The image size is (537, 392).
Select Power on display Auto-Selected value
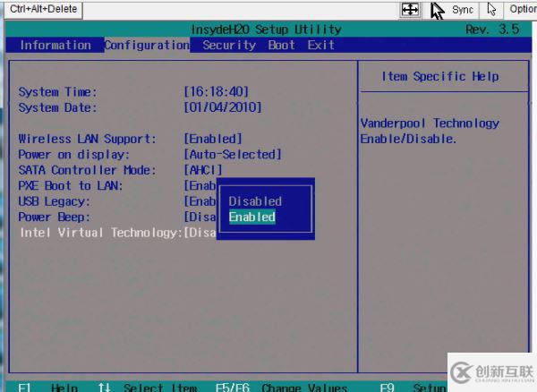tap(233, 155)
